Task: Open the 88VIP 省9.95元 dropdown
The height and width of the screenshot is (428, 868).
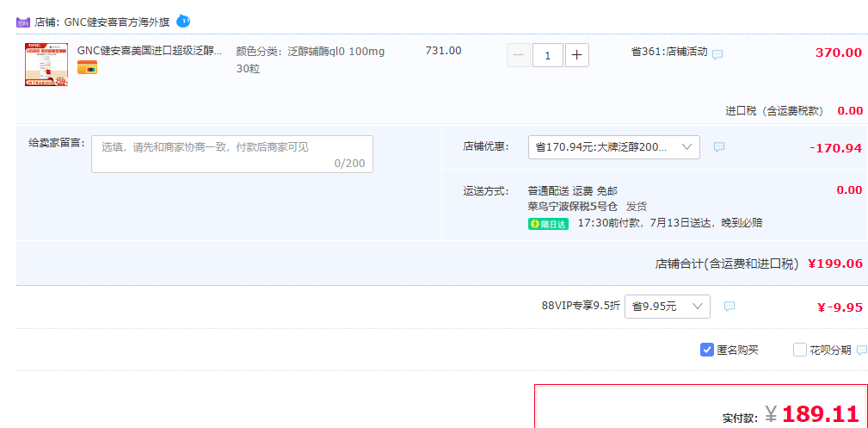Action: (x=667, y=306)
